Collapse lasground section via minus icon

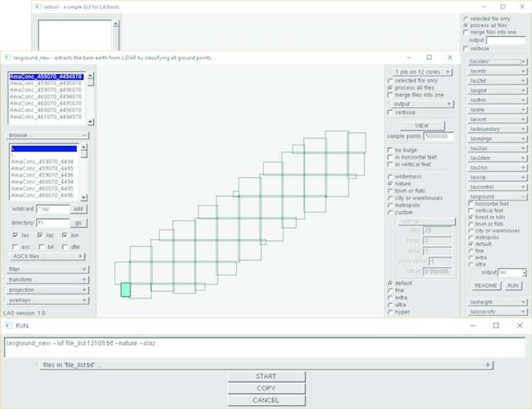(523, 196)
